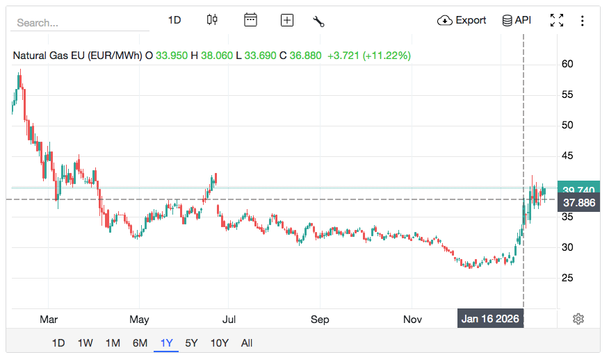This screenshot has width=609, height=364.
Task: Click the Export cloud button
Action: (x=462, y=20)
